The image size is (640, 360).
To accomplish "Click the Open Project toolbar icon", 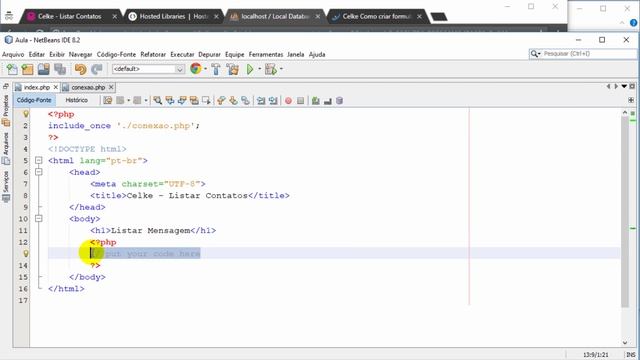I will point(44,69).
